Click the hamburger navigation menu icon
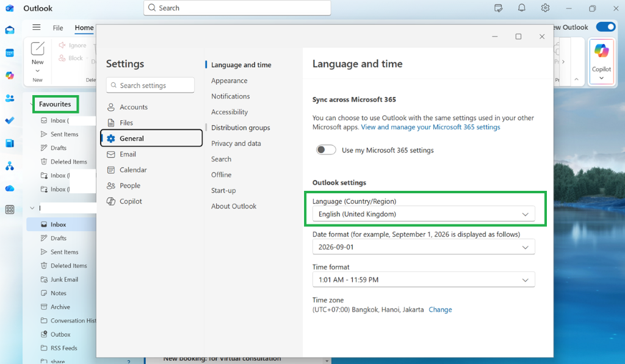 coord(36,27)
